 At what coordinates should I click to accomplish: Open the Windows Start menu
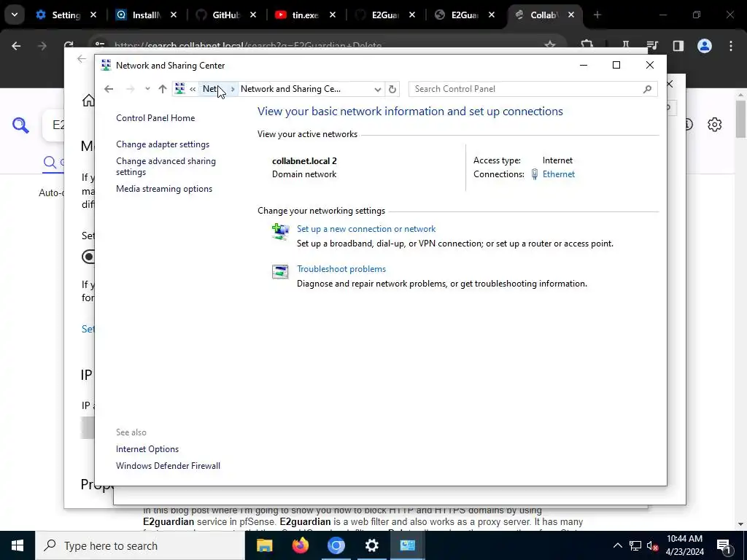18,545
